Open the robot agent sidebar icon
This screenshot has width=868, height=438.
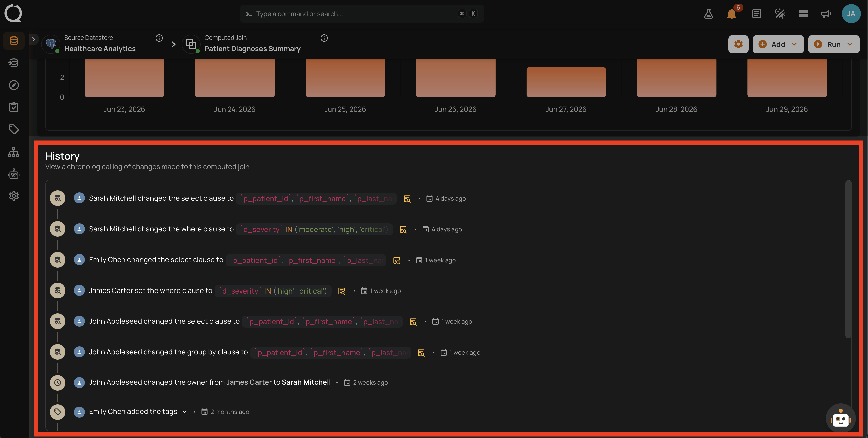coord(14,174)
